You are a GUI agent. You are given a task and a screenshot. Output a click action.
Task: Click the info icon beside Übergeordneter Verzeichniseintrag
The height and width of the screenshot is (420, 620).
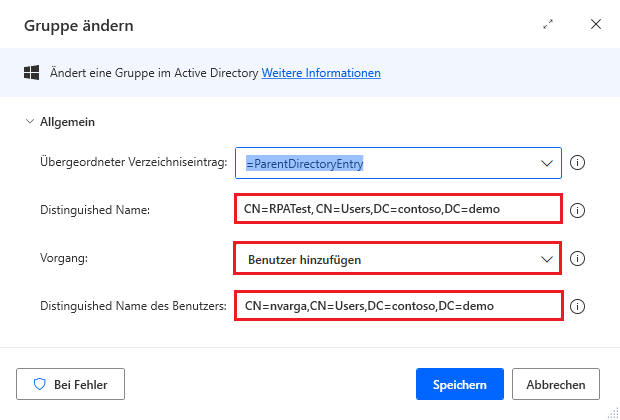577,163
